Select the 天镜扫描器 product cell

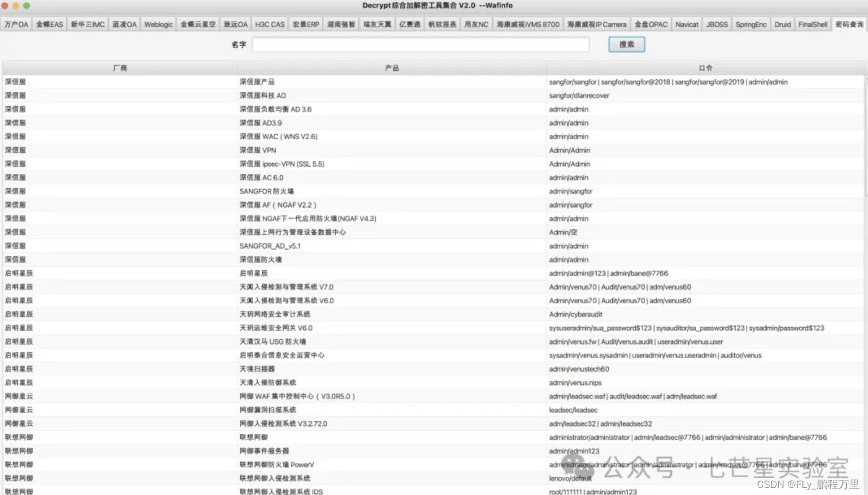[392, 369]
